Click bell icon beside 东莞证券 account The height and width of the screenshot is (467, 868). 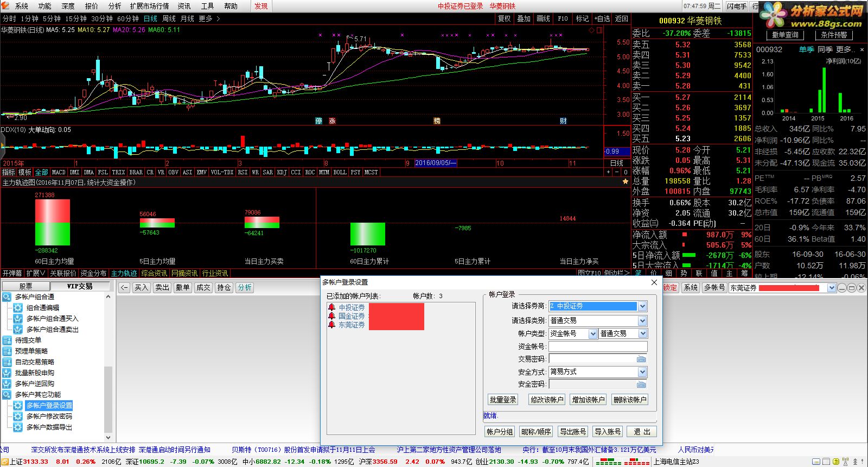point(331,325)
